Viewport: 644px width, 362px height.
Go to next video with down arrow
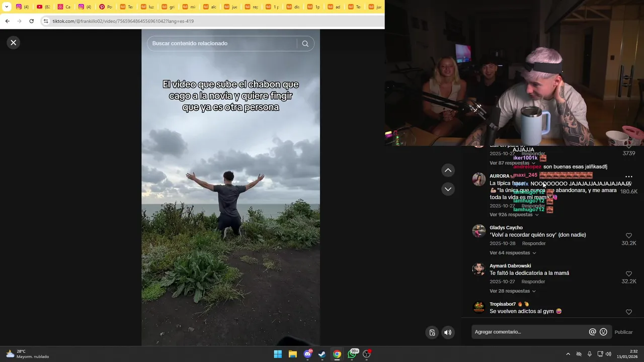point(448,189)
